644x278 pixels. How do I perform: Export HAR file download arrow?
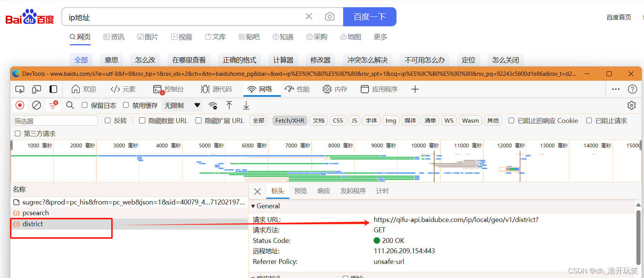pos(246,105)
